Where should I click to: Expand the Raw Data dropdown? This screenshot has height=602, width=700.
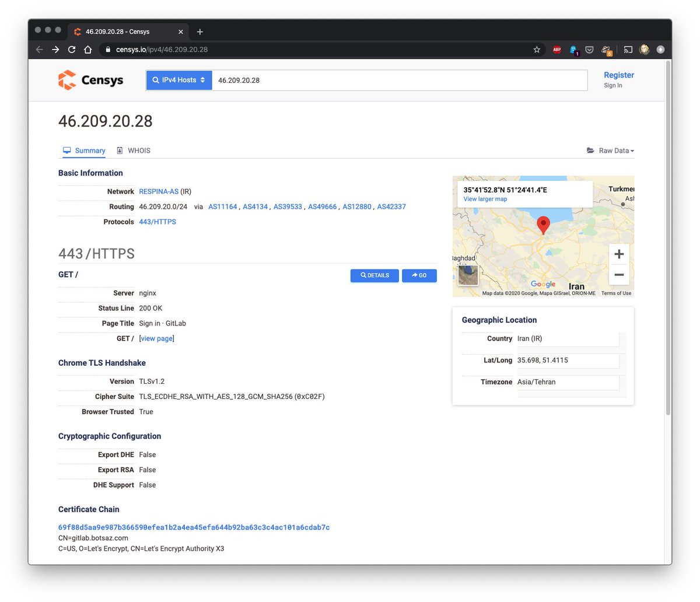click(x=610, y=150)
